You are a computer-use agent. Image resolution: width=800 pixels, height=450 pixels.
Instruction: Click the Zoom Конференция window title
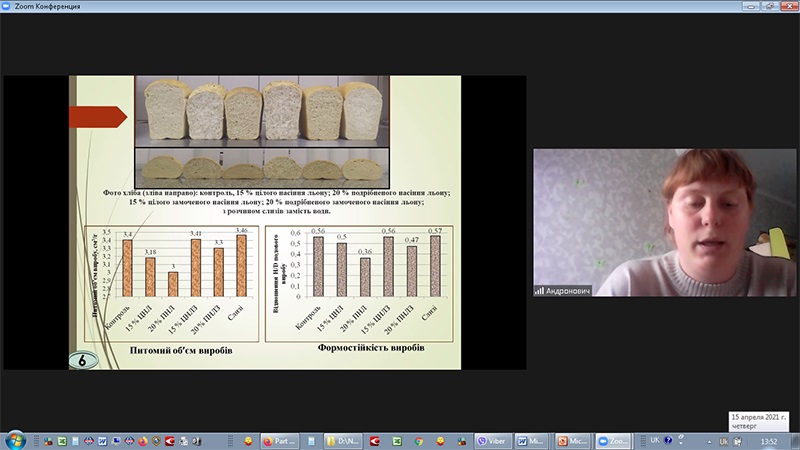click(x=47, y=6)
